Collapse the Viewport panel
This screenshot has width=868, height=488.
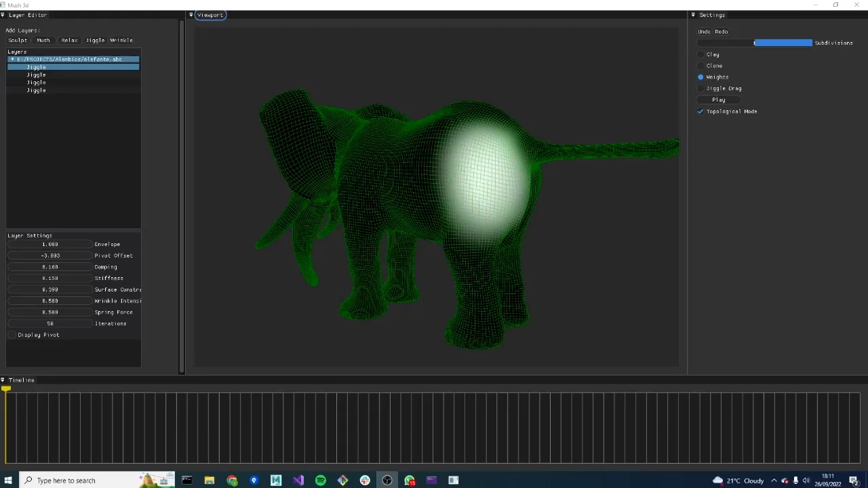pyautogui.click(x=191, y=15)
